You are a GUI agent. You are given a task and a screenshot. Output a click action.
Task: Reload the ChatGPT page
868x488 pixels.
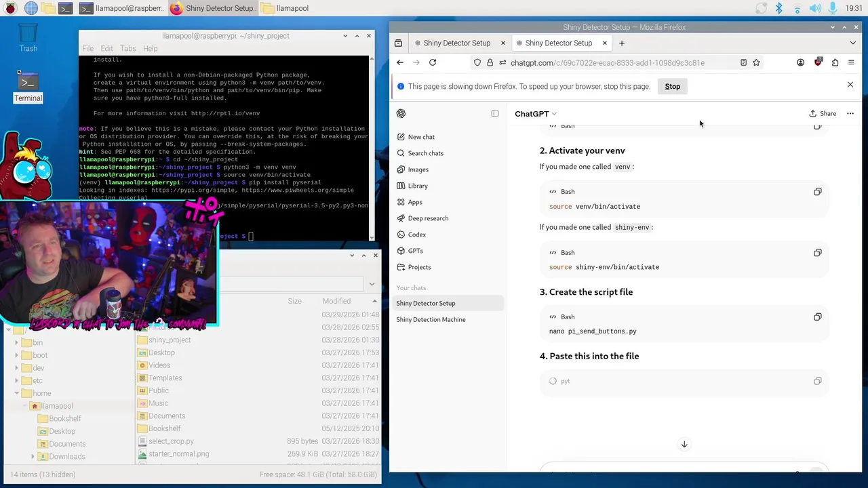click(433, 62)
